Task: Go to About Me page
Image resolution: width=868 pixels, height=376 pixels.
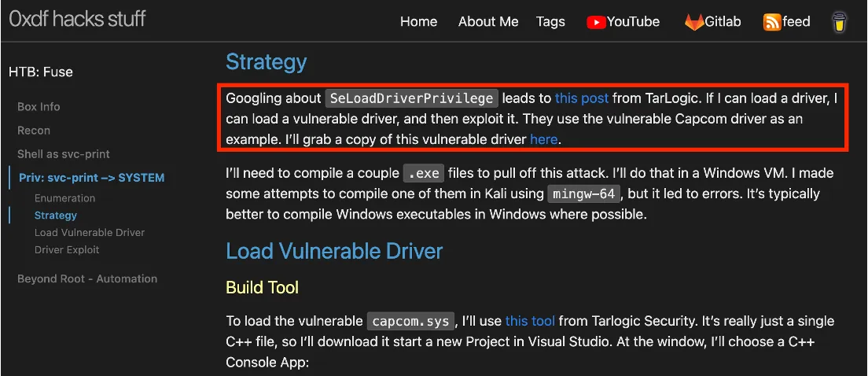Action: [488, 22]
